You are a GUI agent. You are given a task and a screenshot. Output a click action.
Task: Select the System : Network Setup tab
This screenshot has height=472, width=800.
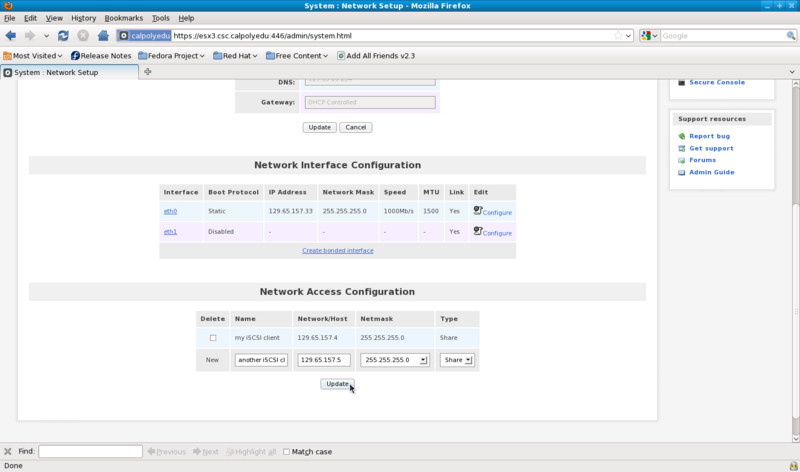[x=69, y=72]
